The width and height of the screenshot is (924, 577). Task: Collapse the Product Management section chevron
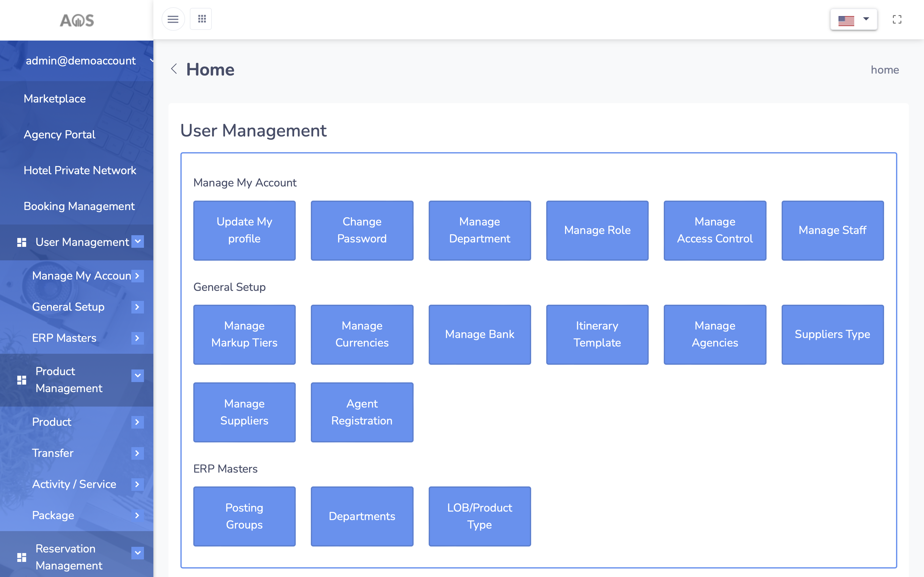(x=138, y=375)
